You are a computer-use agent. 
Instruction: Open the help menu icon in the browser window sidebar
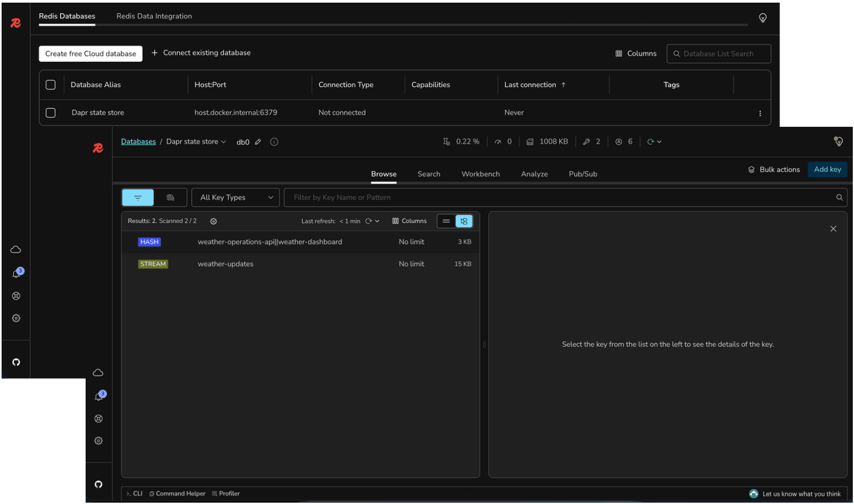pos(98,418)
